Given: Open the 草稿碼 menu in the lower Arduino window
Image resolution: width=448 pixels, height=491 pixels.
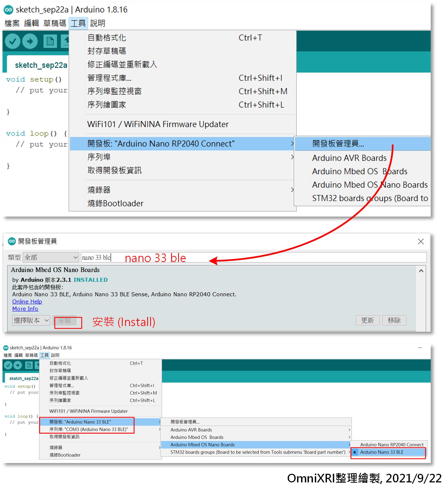Looking at the screenshot, I should (x=31, y=355).
